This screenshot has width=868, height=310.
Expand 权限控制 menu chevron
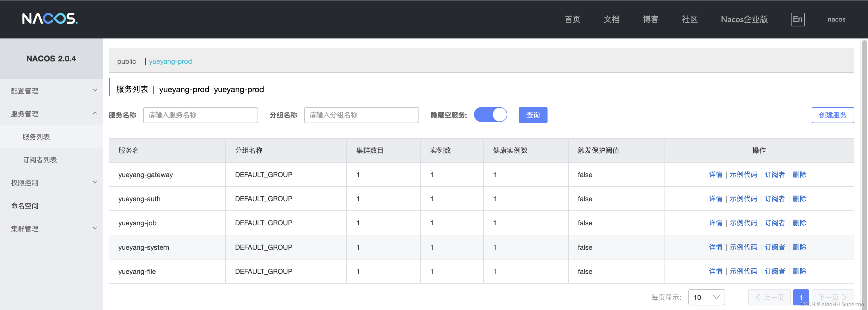coord(95,183)
